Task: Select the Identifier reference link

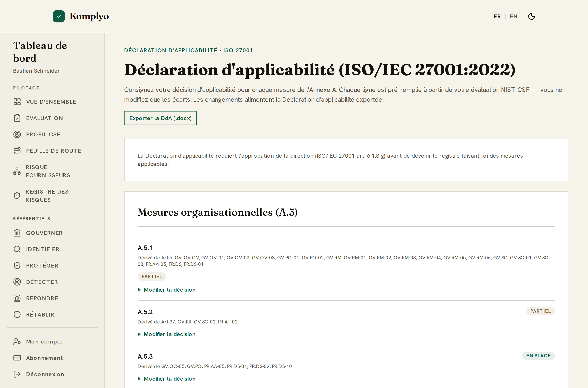Action: (42, 249)
